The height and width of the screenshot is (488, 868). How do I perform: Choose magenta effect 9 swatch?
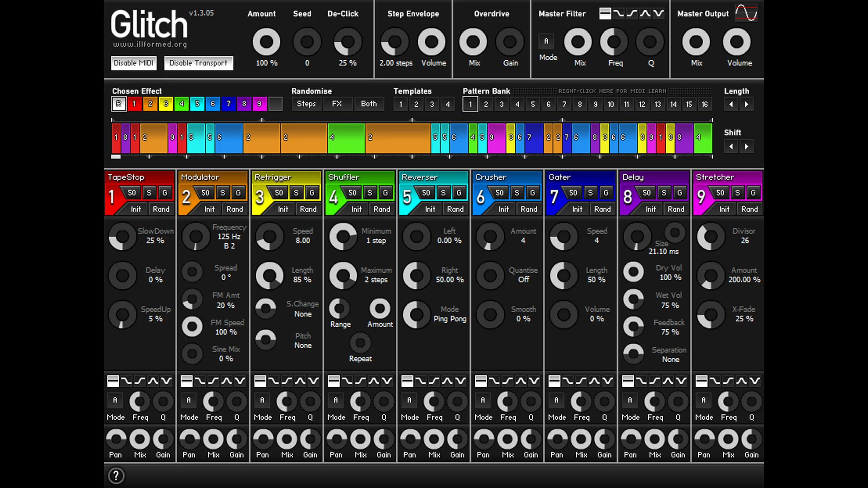(x=260, y=104)
